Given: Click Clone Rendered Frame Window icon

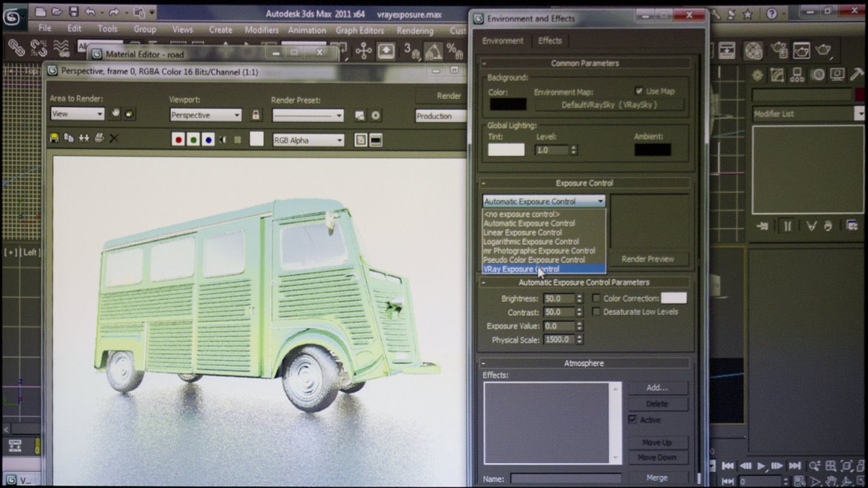Looking at the screenshot, I should tap(84, 138).
